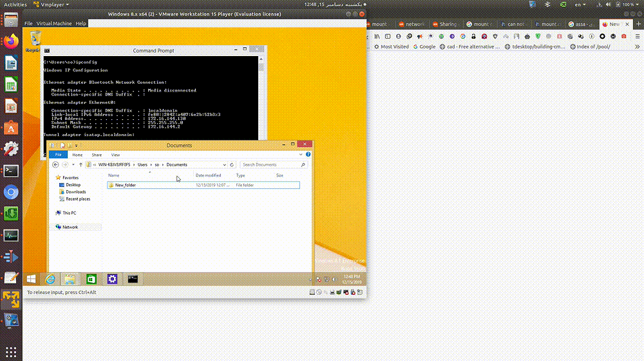Viewport: 644px width, 361px height.
Task: Open Quick Access Toolbar customize dropdown
Action: (x=77, y=146)
